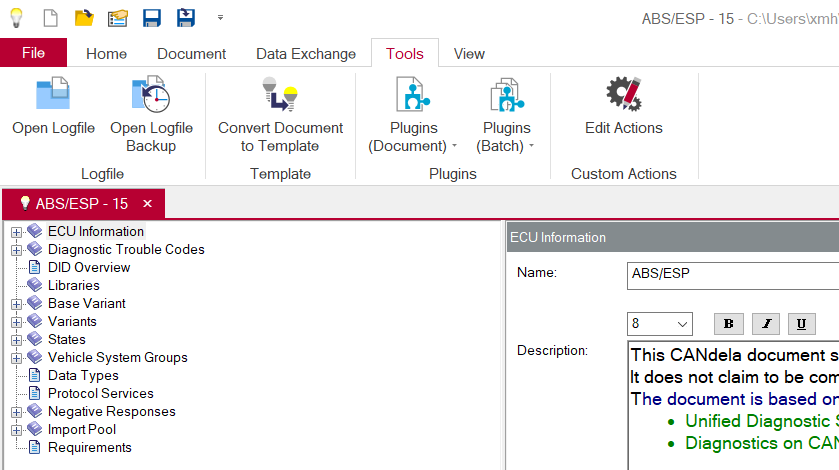Expand the States tree node
The height and width of the screenshot is (470, 839).
click(x=17, y=340)
